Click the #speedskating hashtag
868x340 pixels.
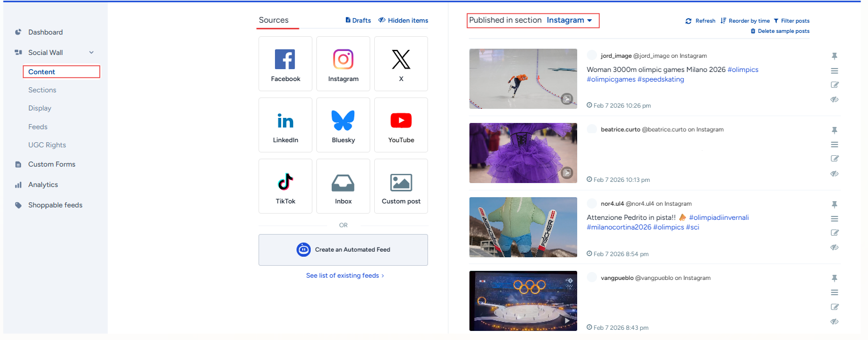click(661, 79)
